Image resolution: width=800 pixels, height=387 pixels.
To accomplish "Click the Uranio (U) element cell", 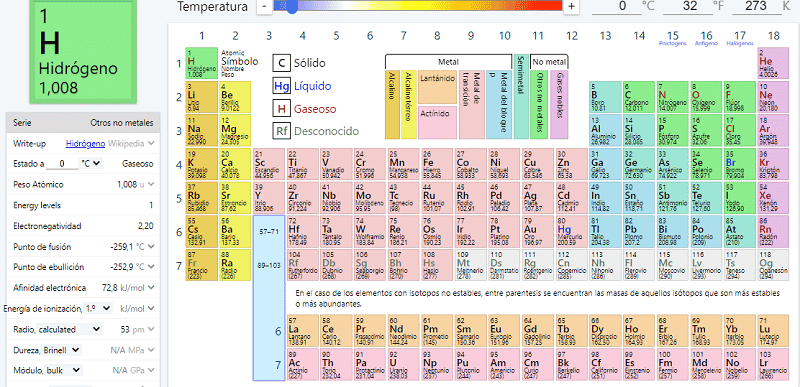I will (x=403, y=364).
